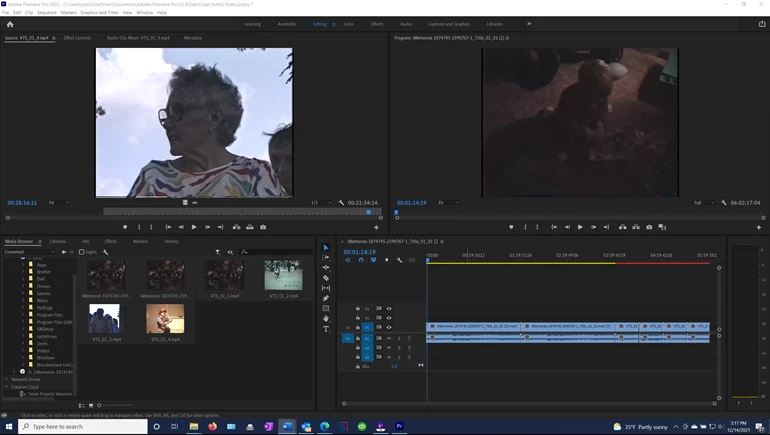Adjust the Media Browser thumbnail size slider

click(x=99, y=405)
